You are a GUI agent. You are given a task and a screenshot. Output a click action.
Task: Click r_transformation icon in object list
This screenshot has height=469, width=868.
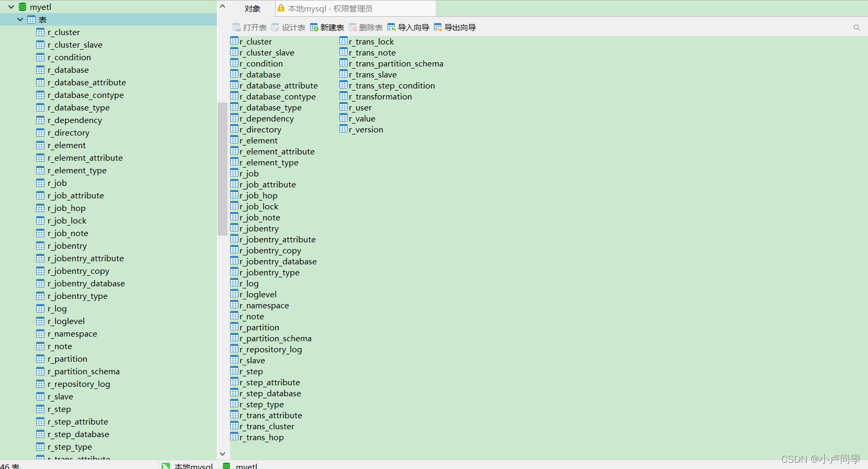344,96
